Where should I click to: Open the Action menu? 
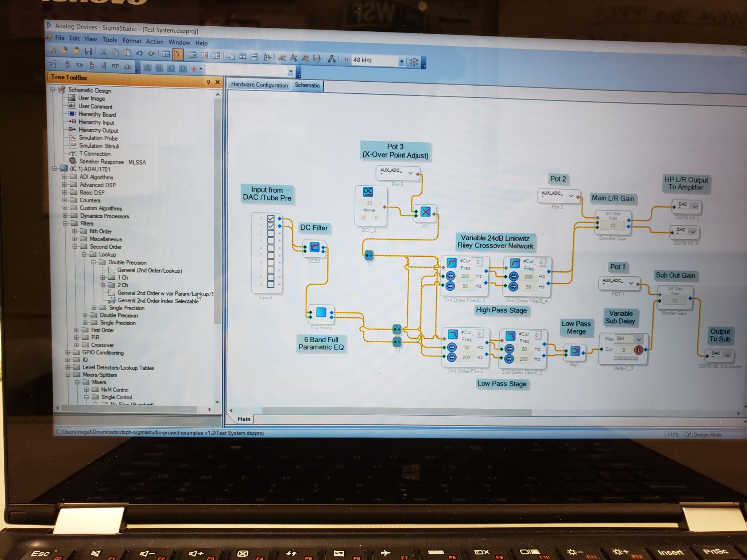155,42
